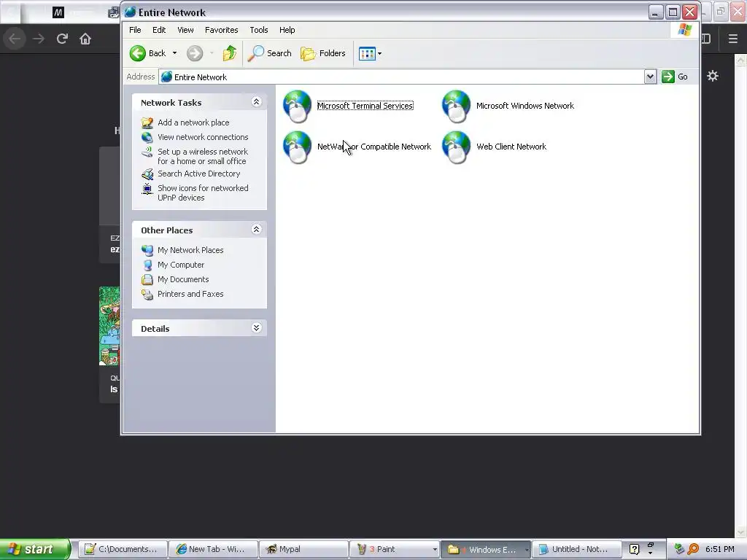The height and width of the screenshot is (560, 747).
Task: Click the Windows Start button
Action: coord(34,549)
